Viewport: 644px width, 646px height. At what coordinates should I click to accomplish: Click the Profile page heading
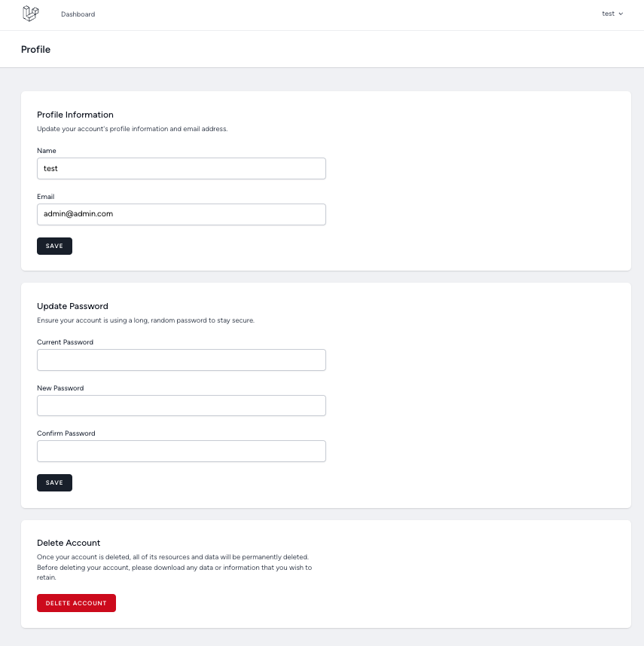click(x=35, y=49)
